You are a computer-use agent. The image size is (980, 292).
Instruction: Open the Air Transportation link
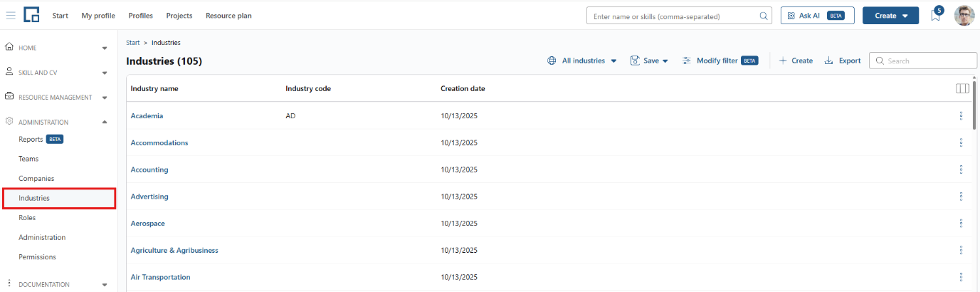point(160,277)
